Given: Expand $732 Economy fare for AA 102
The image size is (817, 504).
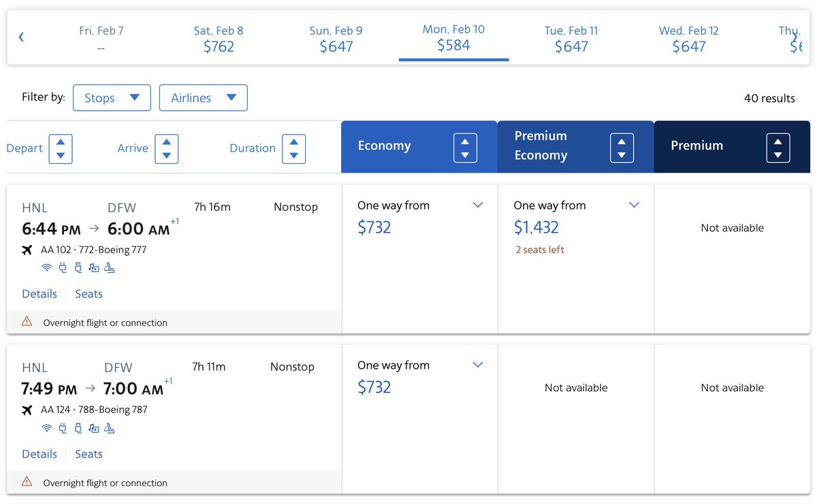Looking at the screenshot, I should (478, 205).
